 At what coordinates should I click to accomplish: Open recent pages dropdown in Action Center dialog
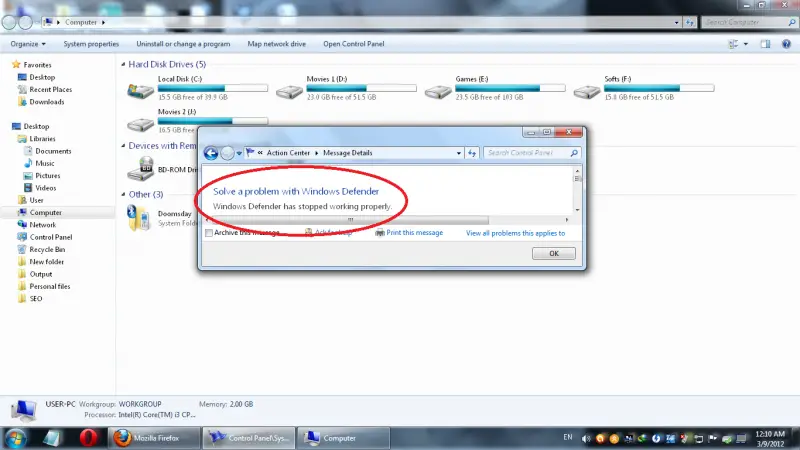point(239,153)
